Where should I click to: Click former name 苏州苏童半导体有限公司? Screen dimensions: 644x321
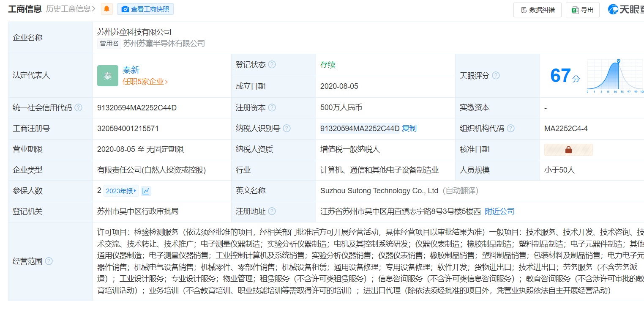click(164, 44)
